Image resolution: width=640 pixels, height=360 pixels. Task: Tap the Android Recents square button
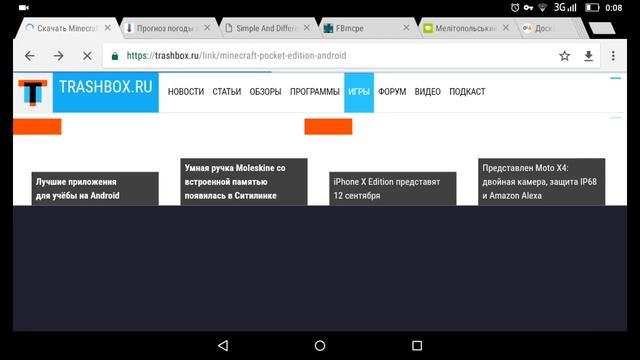(x=417, y=346)
